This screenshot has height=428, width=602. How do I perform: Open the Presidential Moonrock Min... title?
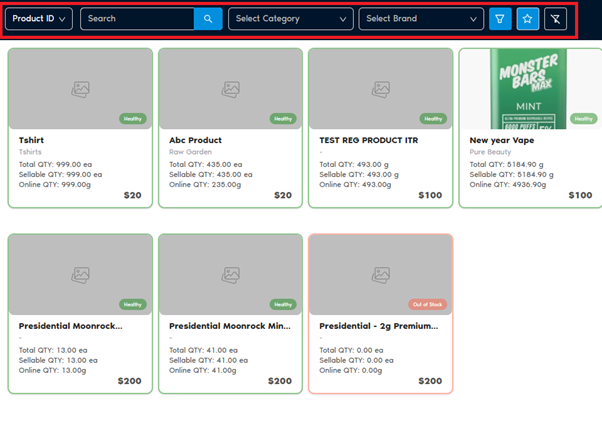(230, 326)
